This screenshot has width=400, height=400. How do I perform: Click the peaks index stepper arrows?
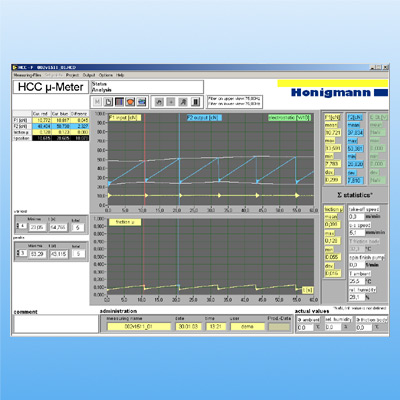[x=18, y=253]
